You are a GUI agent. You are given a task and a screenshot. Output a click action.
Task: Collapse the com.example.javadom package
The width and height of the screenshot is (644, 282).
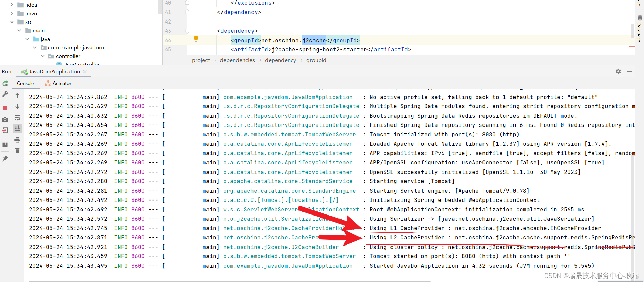click(x=35, y=47)
